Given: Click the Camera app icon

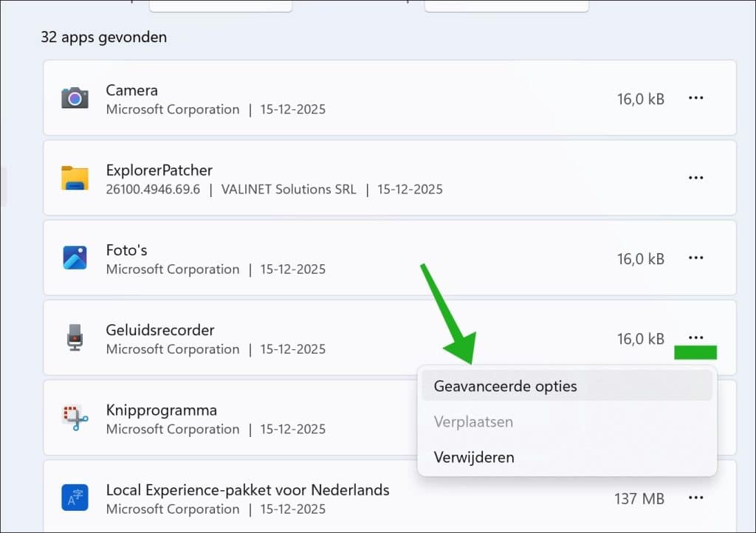Looking at the screenshot, I should pyautogui.click(x=74, y=98).
